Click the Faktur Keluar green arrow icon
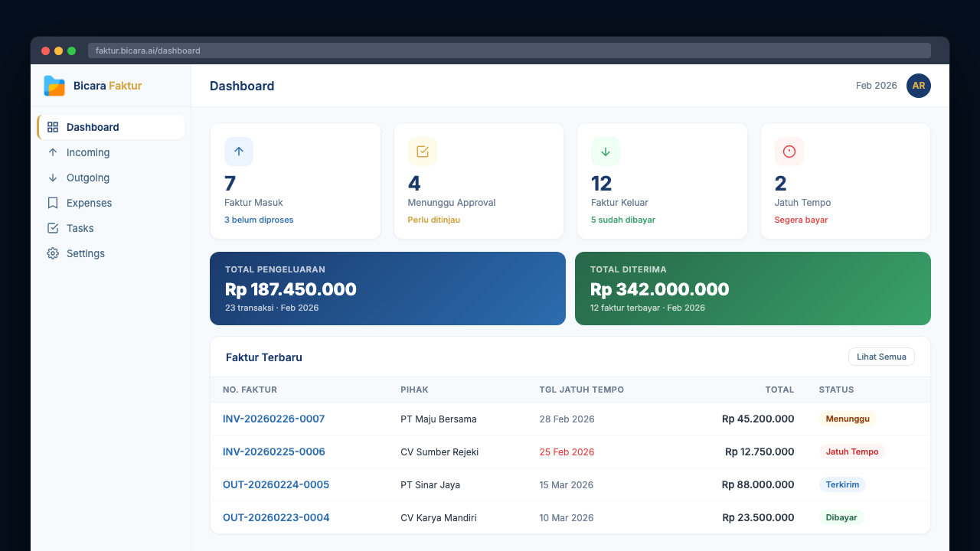This screenshot has height=551, width=980. point(605,152)
